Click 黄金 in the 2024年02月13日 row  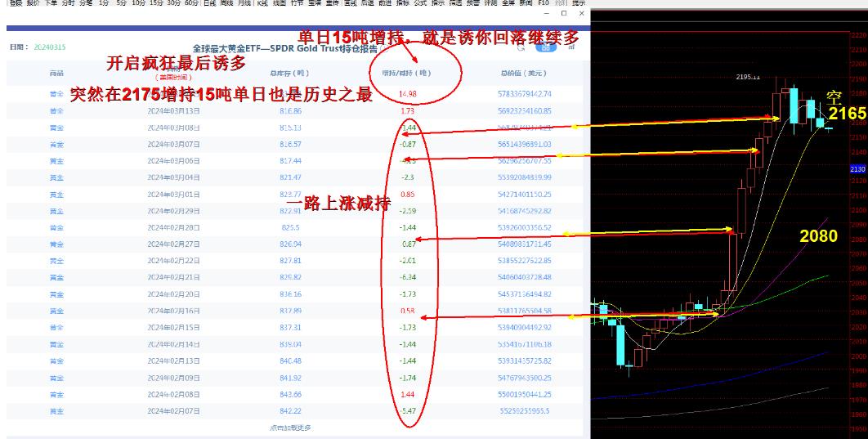coord(56,361)
